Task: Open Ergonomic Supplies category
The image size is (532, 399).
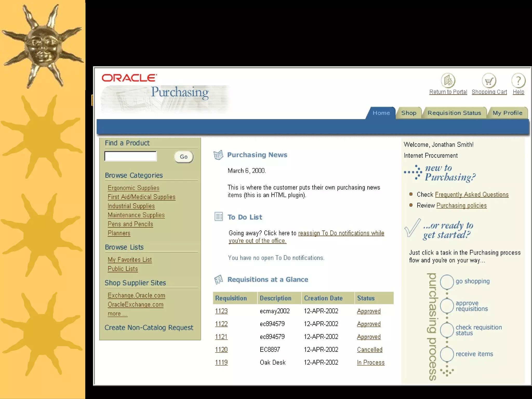Action: (x=134, y=188)
